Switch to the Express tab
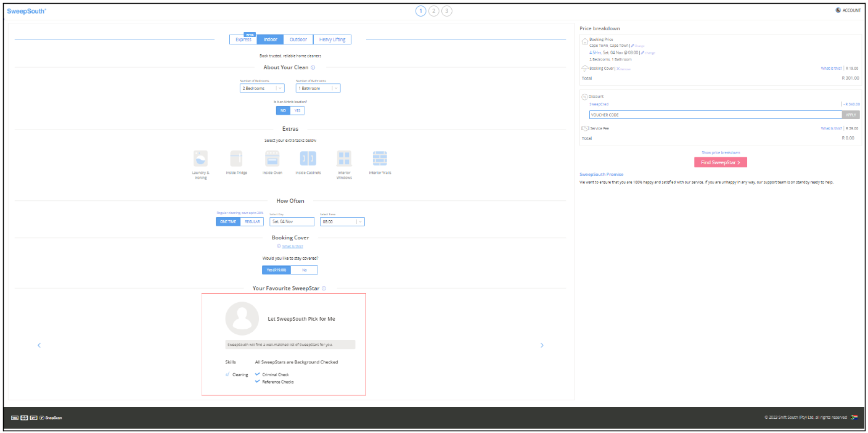 pyautogui.click(x=244, y=39)
